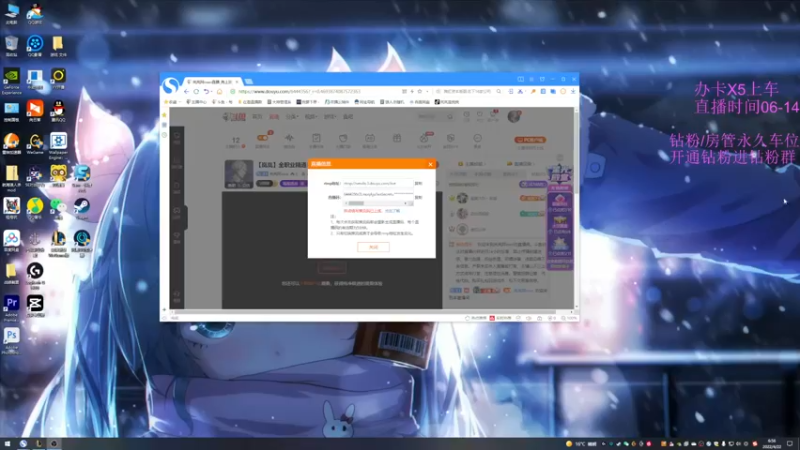The height and width of the screenshot is (450, 800).
Task: Click the 12 counter item in toolbar
Action: point(236,141)
